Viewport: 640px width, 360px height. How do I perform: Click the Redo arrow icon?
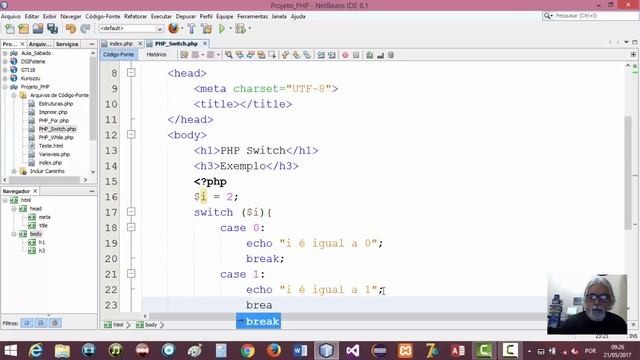point(85,29)
